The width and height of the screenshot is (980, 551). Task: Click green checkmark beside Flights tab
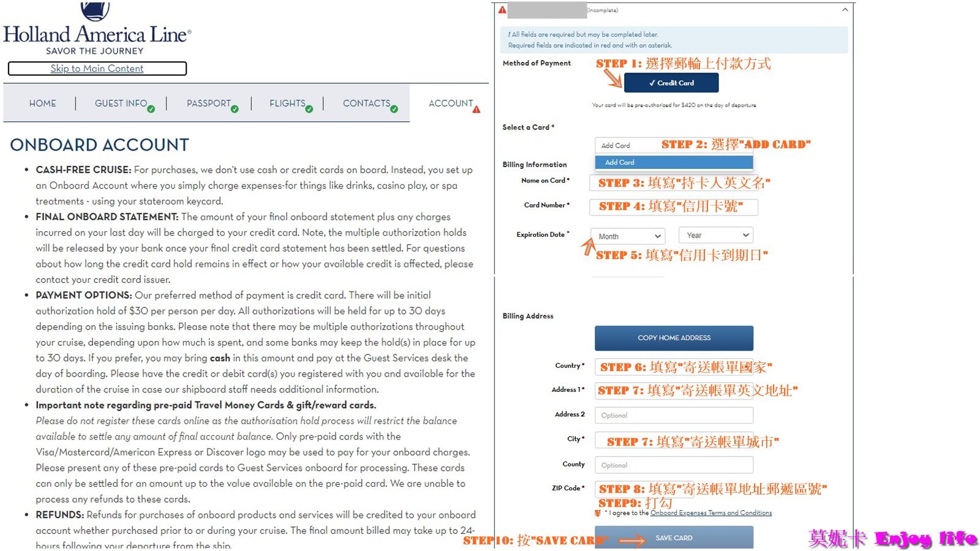[x=309, y=109]
